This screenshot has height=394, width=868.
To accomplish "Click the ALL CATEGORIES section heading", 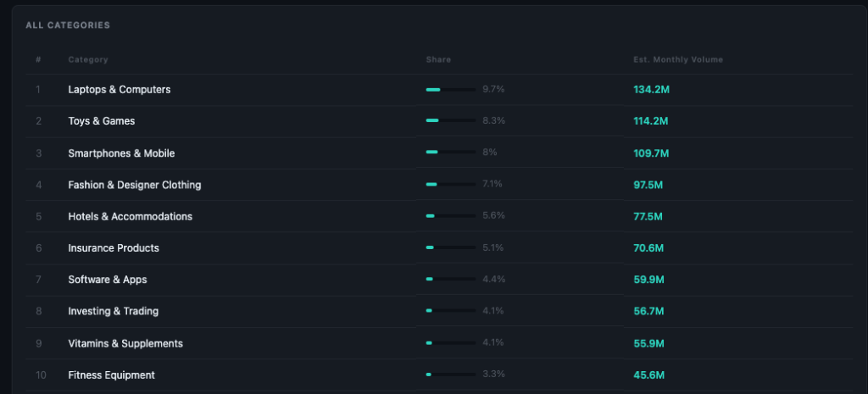I will pyautogui.click(x=68, y=25).
